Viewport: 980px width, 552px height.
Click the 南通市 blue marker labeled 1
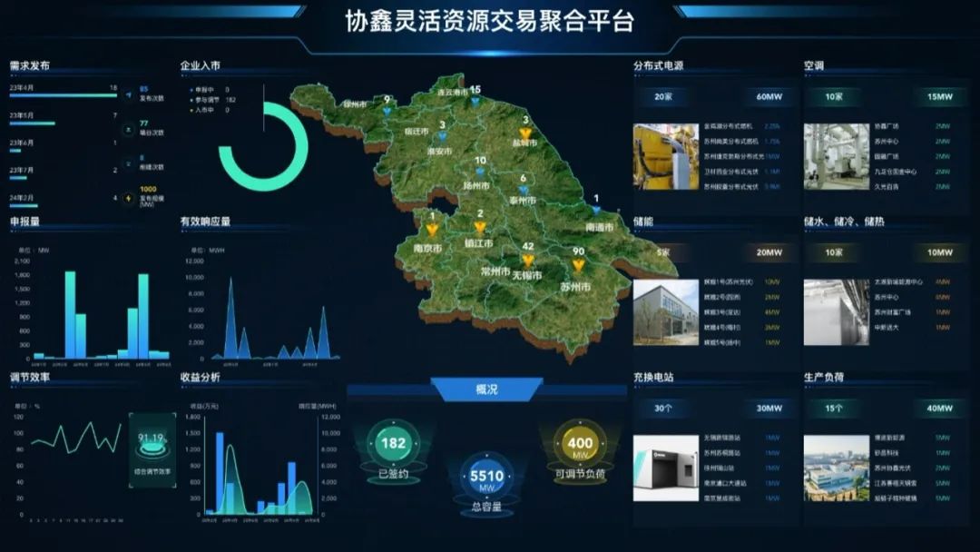(596, 211)
